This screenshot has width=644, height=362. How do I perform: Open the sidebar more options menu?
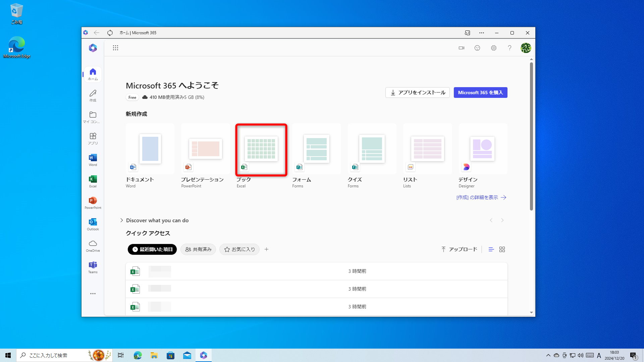pos(92,293)
